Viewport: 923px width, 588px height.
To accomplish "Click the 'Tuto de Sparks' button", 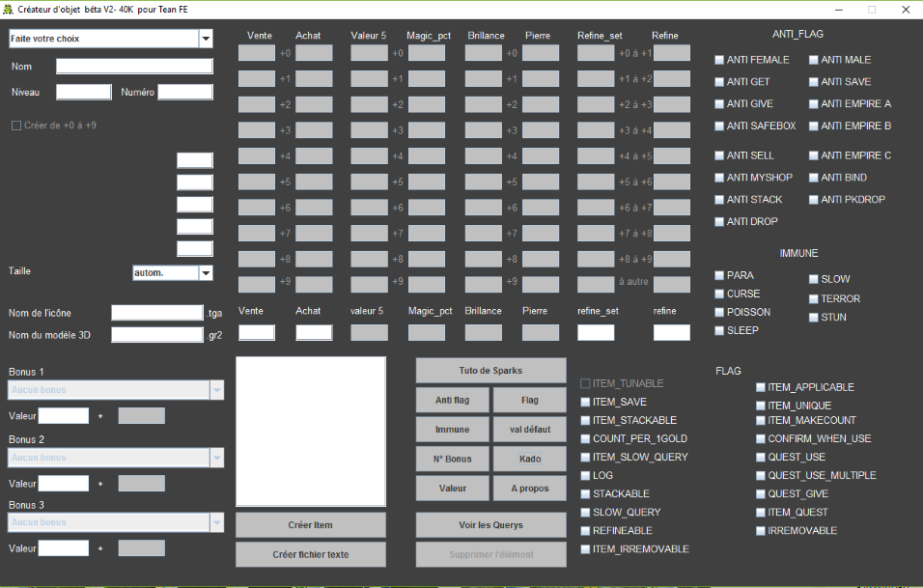I will tap(490, 371).
